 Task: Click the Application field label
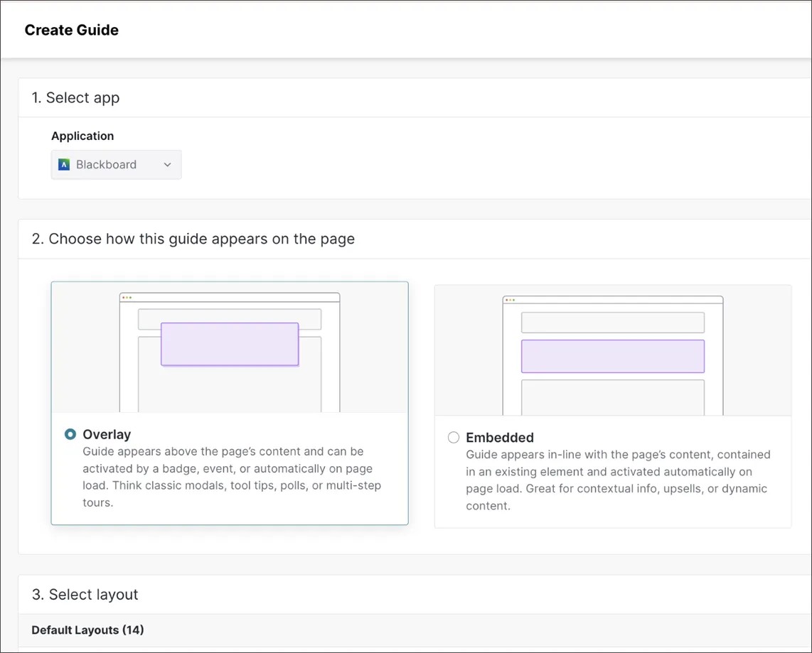coord(82,136)
